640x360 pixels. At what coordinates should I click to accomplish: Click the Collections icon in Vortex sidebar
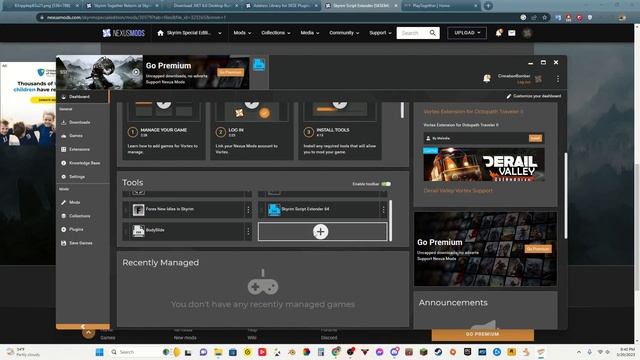(63, 216)
